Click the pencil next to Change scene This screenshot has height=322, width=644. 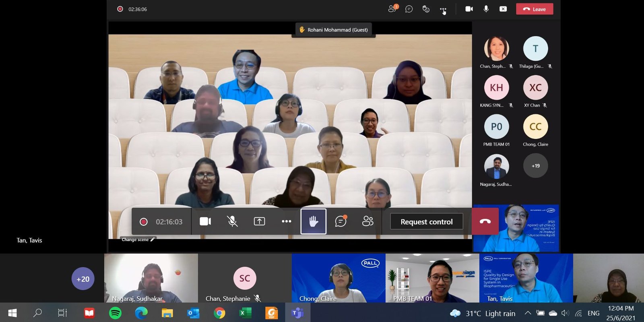click(x=153, y=239)
